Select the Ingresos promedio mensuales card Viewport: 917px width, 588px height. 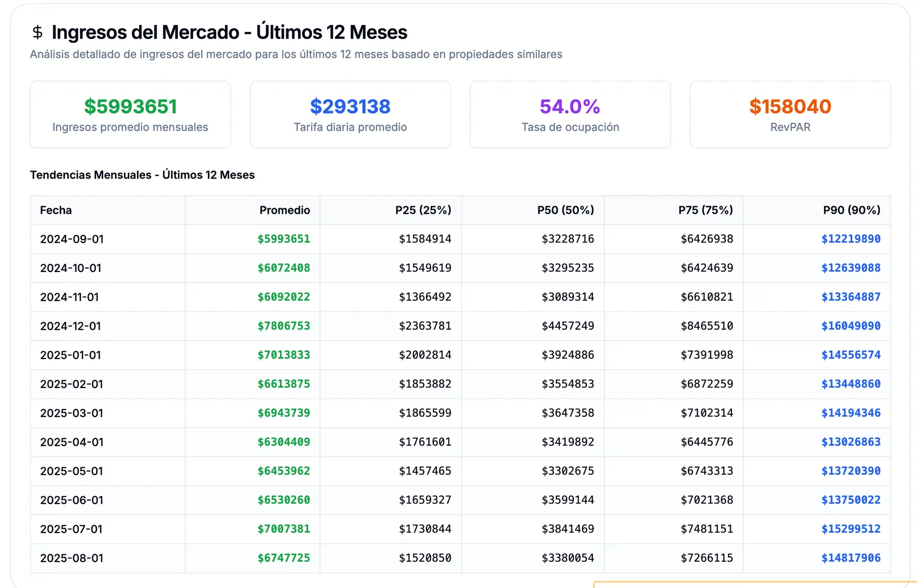coord(130,115)
